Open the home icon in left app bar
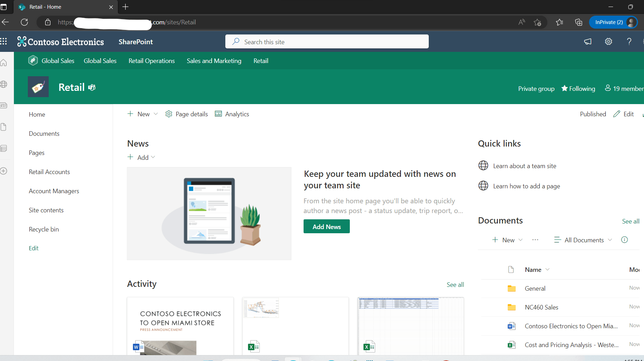Image resolution: width=644 pixels, height=361 pixels. (3, 63)
